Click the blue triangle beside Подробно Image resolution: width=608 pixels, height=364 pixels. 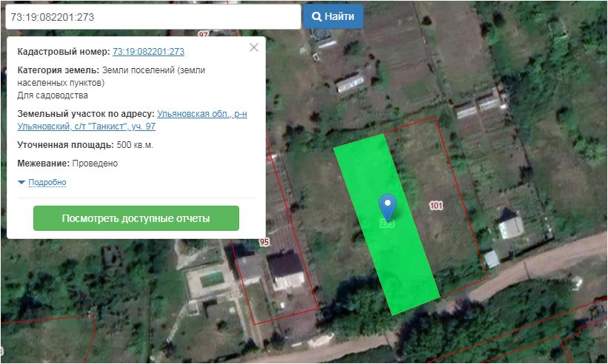[x=21, y=182]
